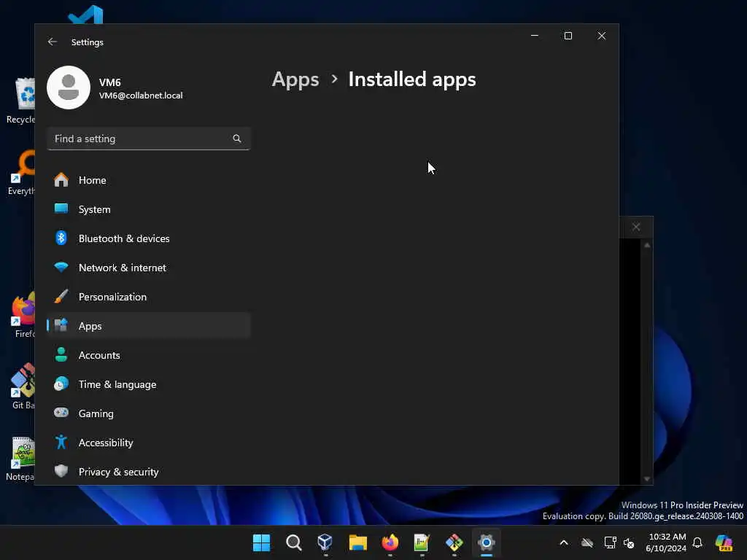The height and width of the screenshot is (560, 747).
Task: Show hidden system tray icons
Action: [564, 542]
